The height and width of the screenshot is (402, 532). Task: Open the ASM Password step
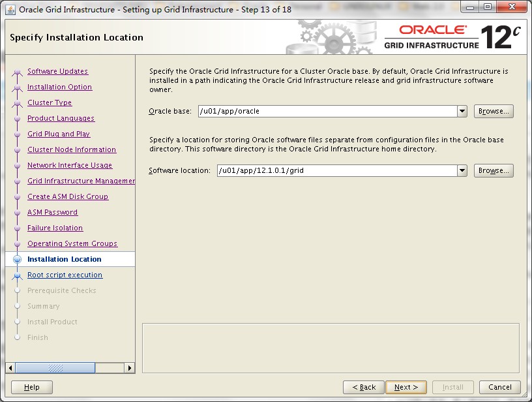53,212
